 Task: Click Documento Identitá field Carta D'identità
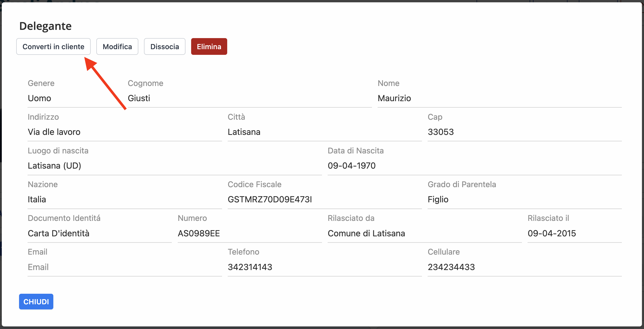pos(99,233)
